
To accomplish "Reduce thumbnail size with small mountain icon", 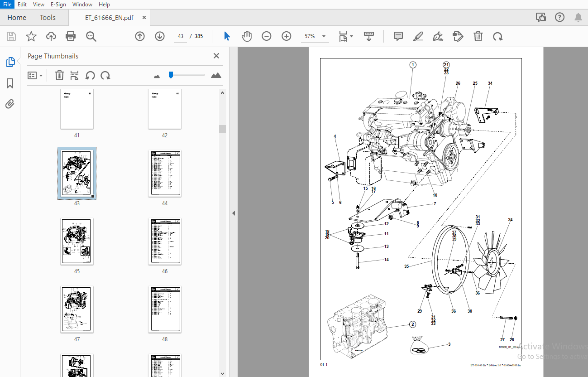I will [x=157, y=76].
